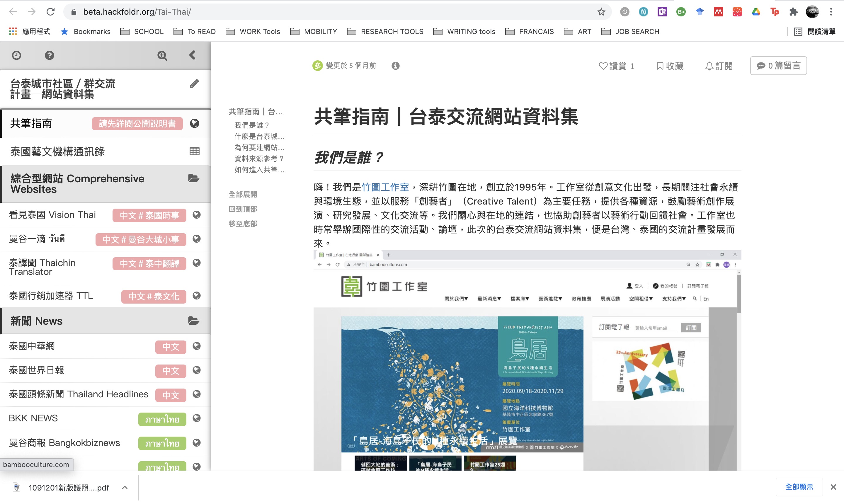Click the 訂閱 bell button
This screenshot has height=504, width=844.
point(719,66)
